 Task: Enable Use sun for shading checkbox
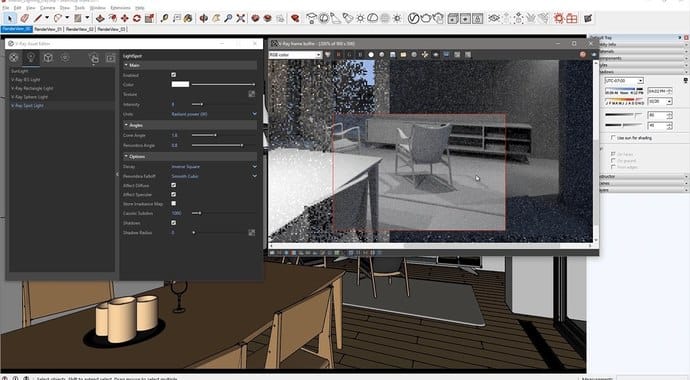[x=613, y=138]
